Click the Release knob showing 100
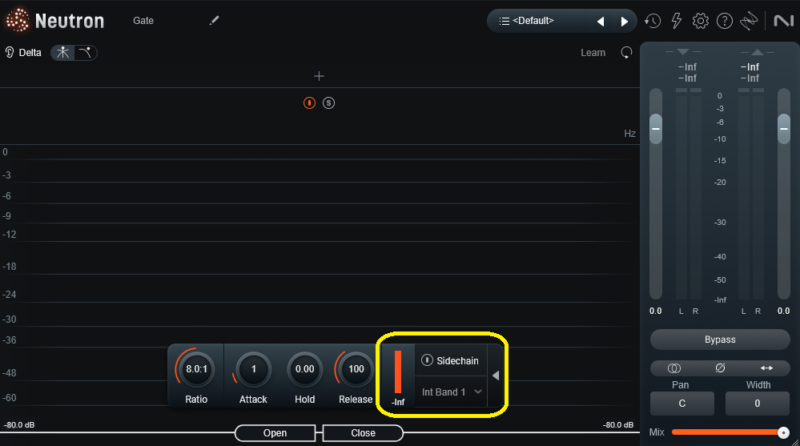Screen dimensions: 800x446 pyautogui.click(x=356, y=369)
